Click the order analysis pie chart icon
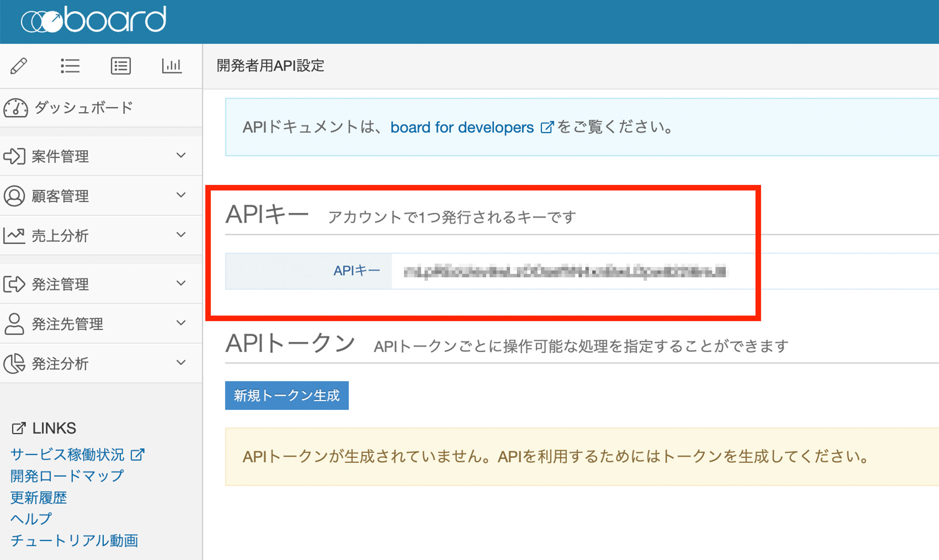939x560 pixels. [14, 363]
